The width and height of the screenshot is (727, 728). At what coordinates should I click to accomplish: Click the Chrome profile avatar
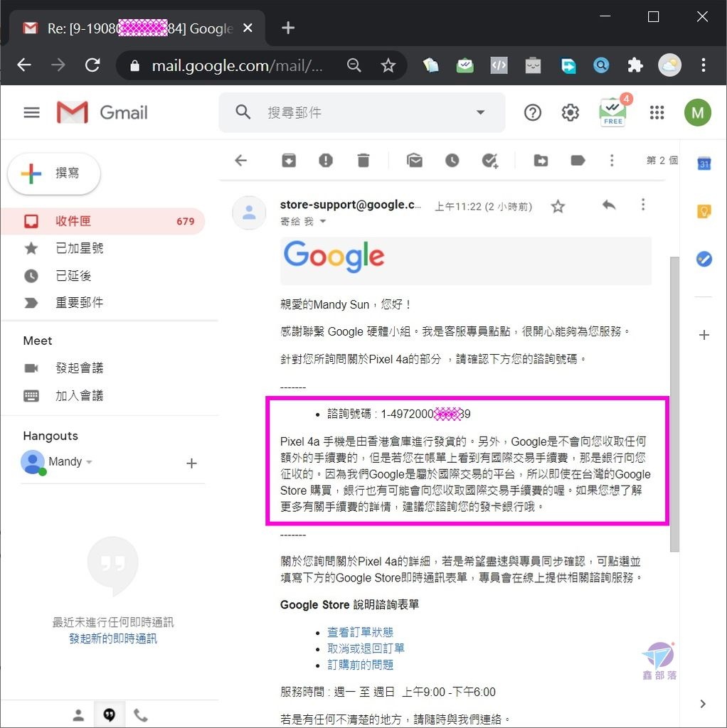(669, 65)
